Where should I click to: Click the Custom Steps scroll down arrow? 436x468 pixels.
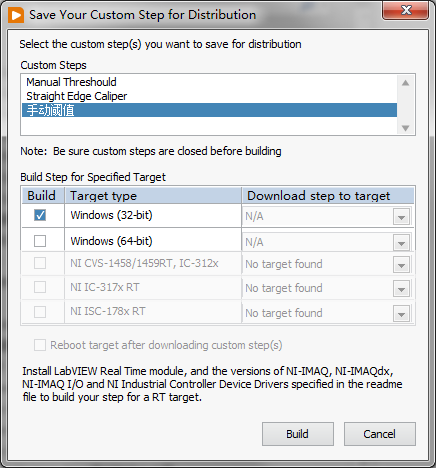405,128
